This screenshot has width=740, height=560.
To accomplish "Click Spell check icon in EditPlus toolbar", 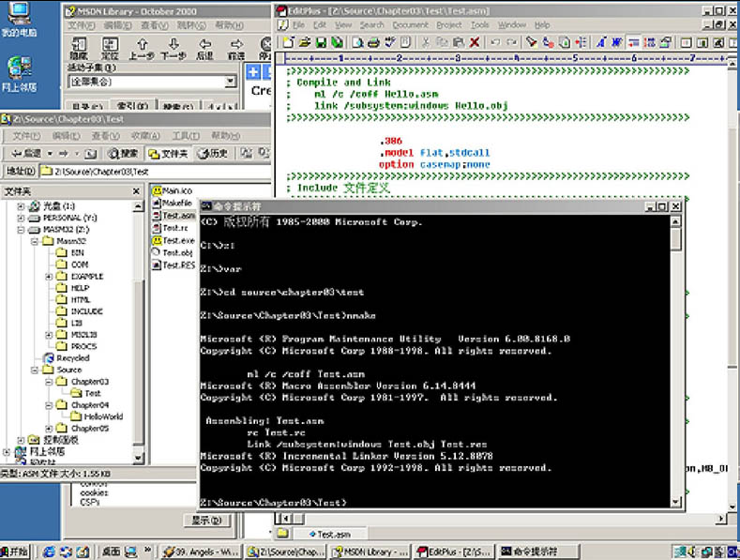I will (390, 42).
